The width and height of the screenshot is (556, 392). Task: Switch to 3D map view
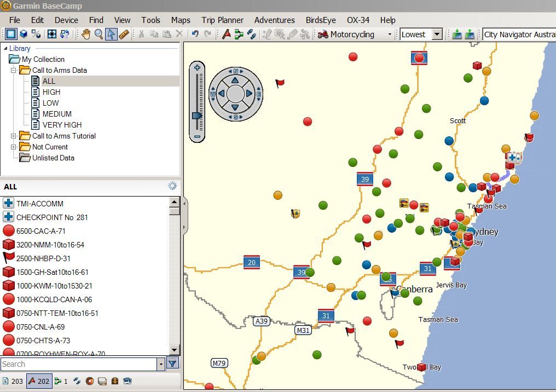24,34
